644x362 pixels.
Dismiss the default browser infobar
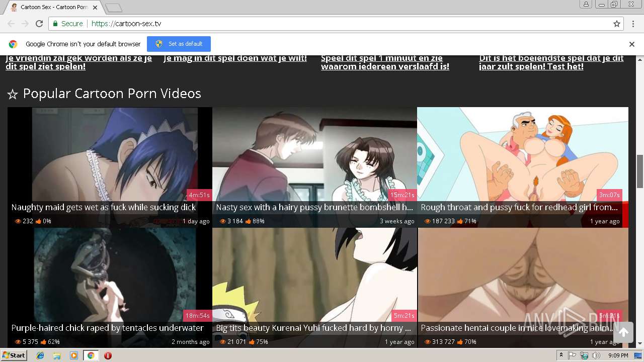(632, 44)
